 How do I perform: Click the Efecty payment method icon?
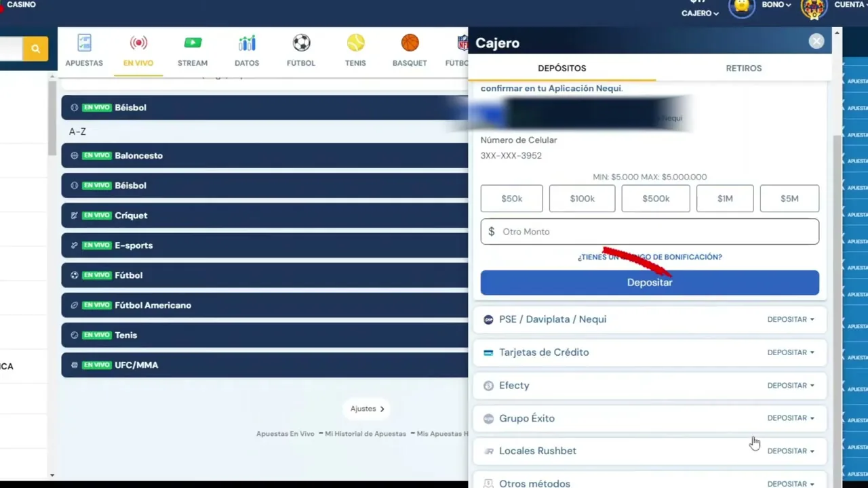point(488,386)
